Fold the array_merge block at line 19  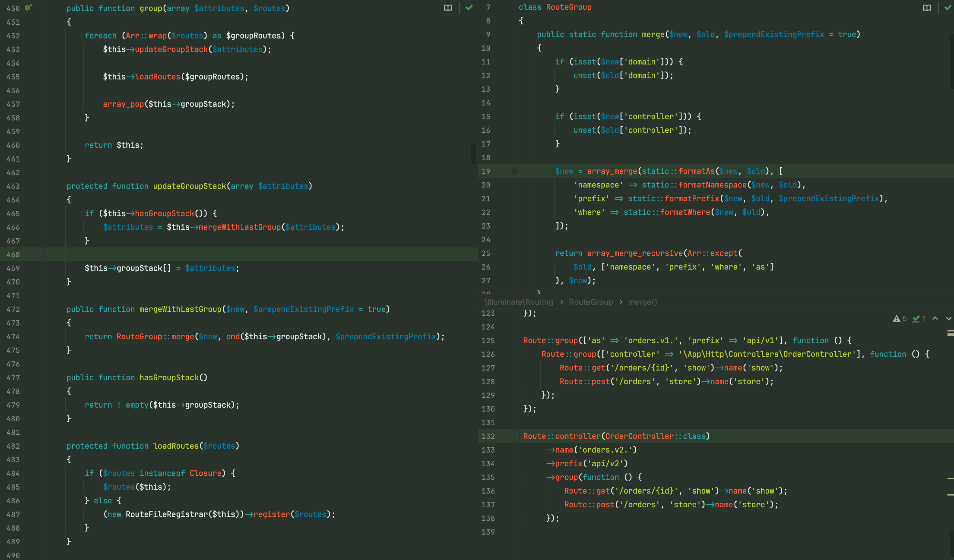click(514, 171)
